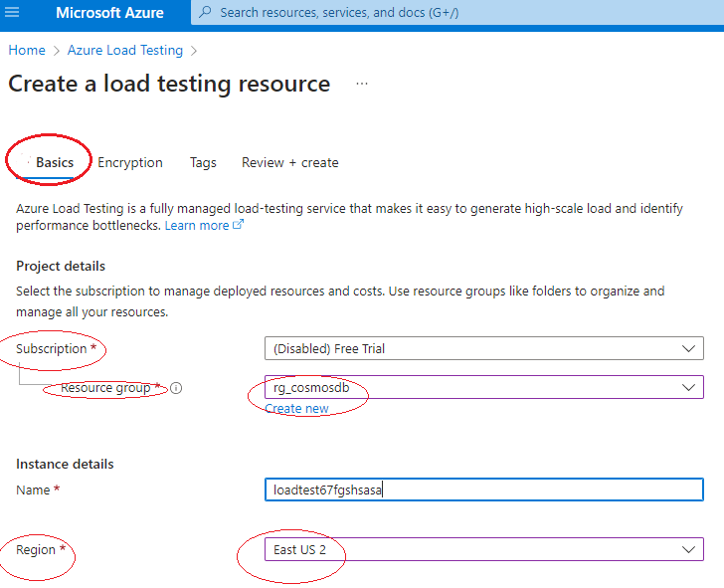724x588 pixels.
Task: Go to the Home breadcrumb
Action: point(27,50)
